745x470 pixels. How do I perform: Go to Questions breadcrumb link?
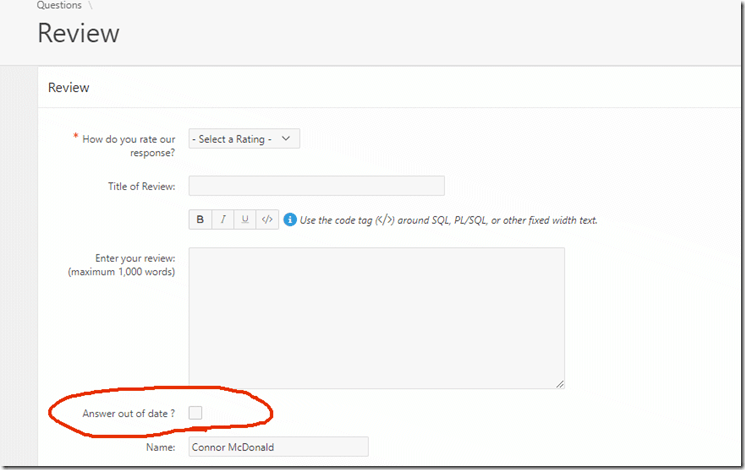(59, 5)
